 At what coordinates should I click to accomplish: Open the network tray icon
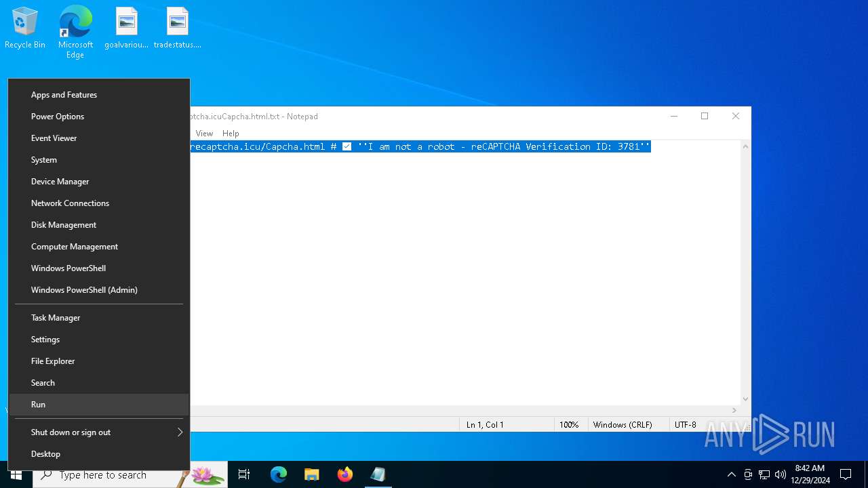point(764,475)
